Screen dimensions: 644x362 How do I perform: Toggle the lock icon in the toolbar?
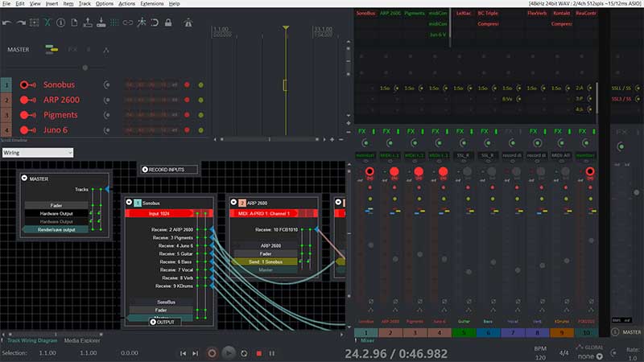(x=167, y=23)
